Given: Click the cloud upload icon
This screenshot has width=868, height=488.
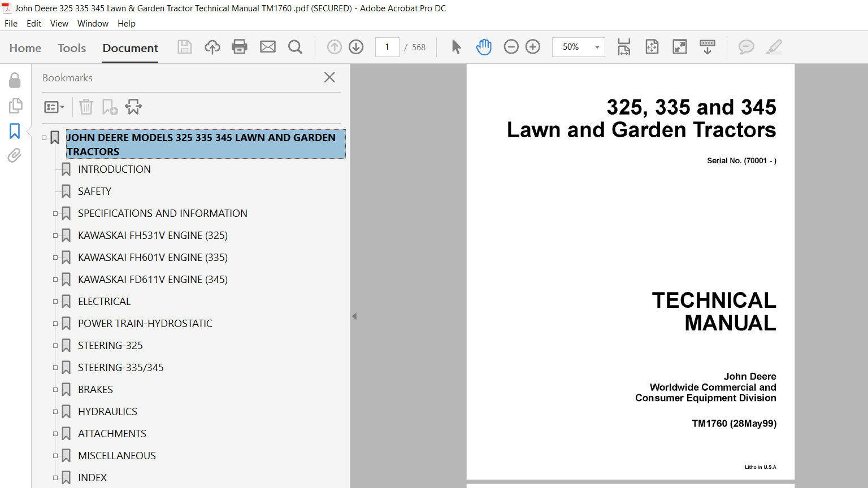Looking at the screenshot, I should [x=212, y=47].
